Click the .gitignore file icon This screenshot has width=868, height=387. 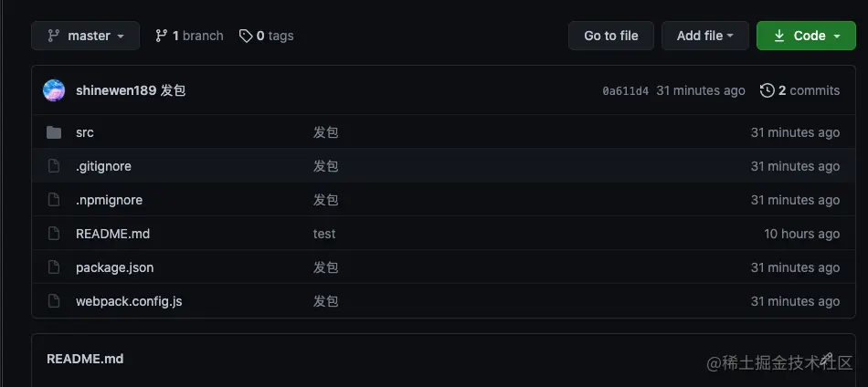tap(54, 166)
